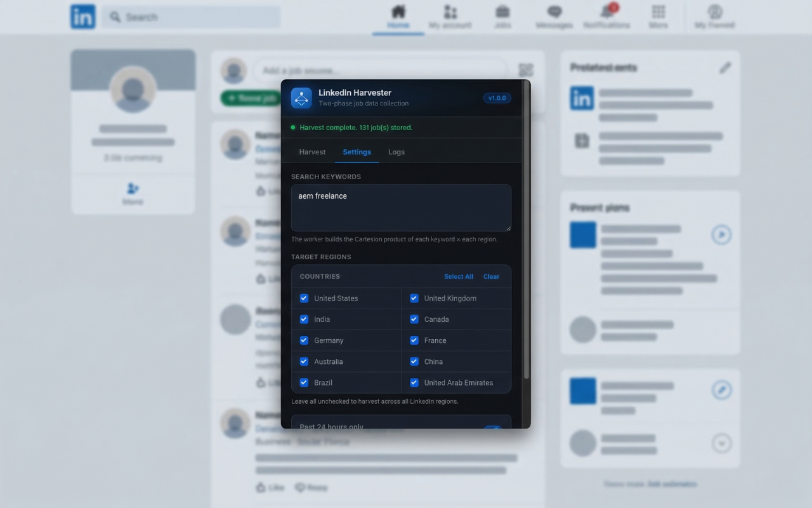Select the Settings tab

[x=357, y=152]
